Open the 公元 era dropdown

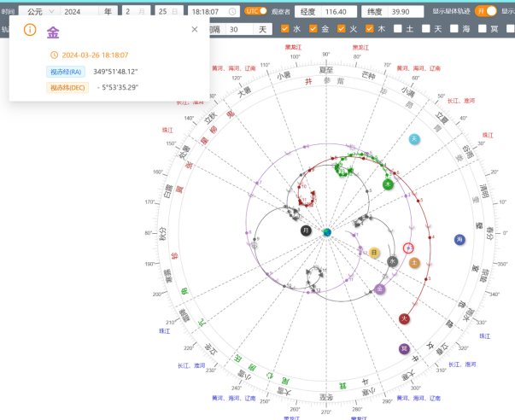(x=39, y=12)
